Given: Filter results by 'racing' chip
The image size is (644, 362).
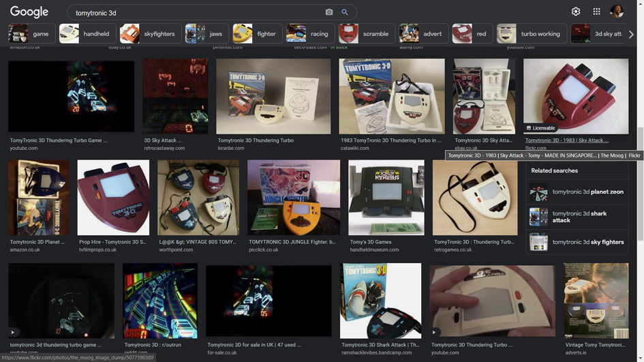Looking at the screenshot, I should (308, 33).
